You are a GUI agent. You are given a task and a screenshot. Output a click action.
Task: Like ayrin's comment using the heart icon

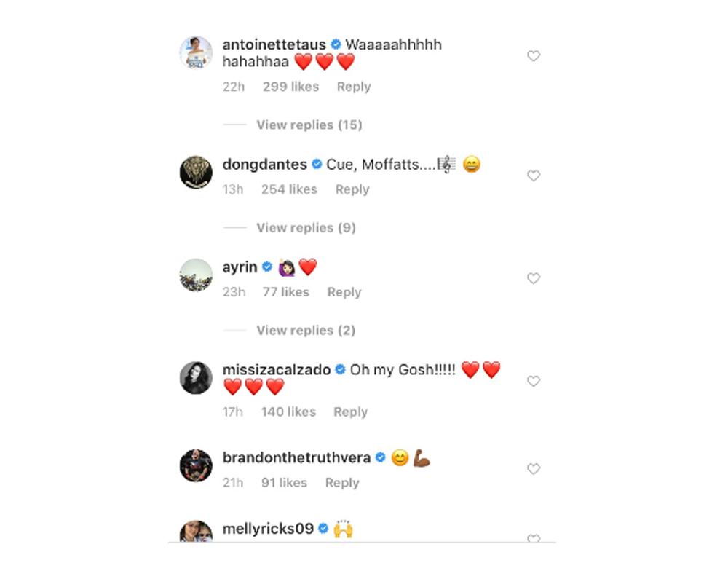(534, 278)
